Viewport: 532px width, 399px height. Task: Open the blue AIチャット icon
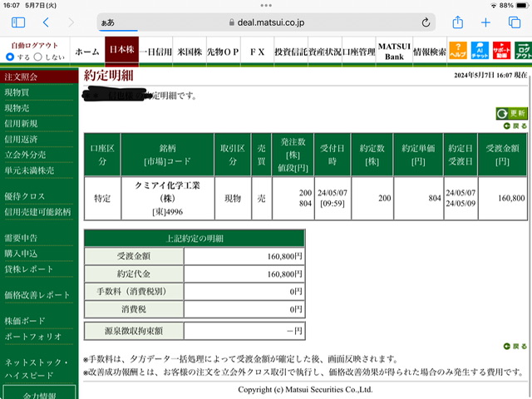pyautogui.click(x=480, y=50)
